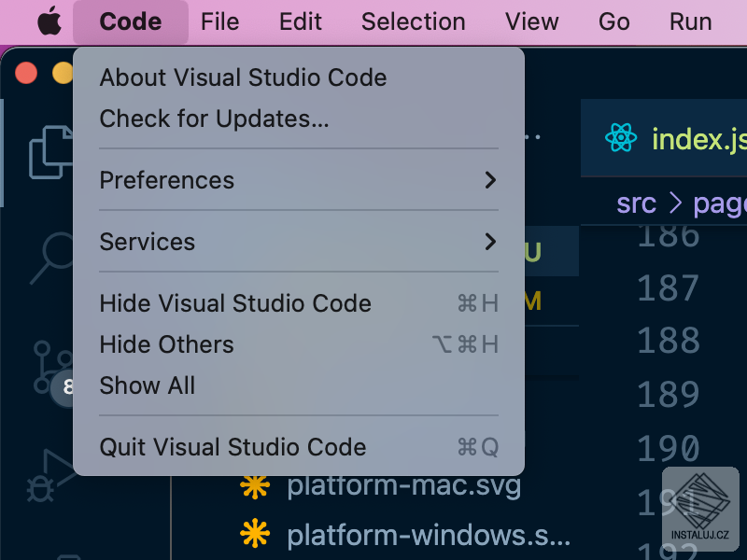Open the Selection menu

(x=413, y=21)
